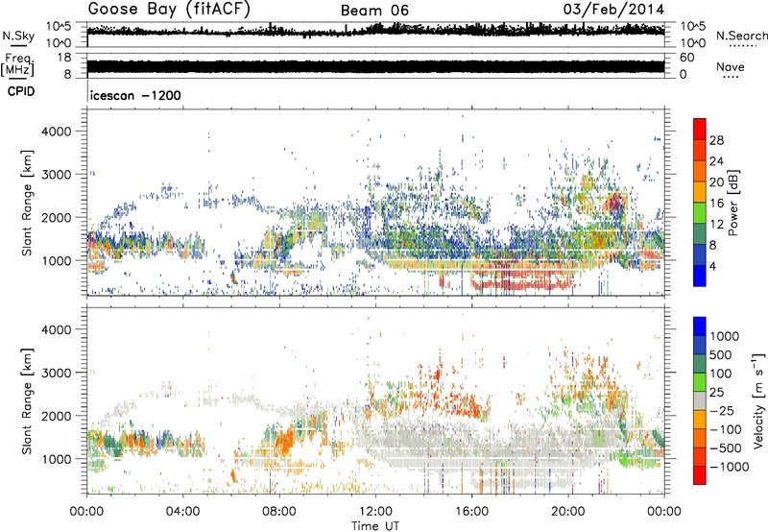Click the '4000' tick on the power panel
The height and width of the screenshot is (532, 768).
(56, 132)
